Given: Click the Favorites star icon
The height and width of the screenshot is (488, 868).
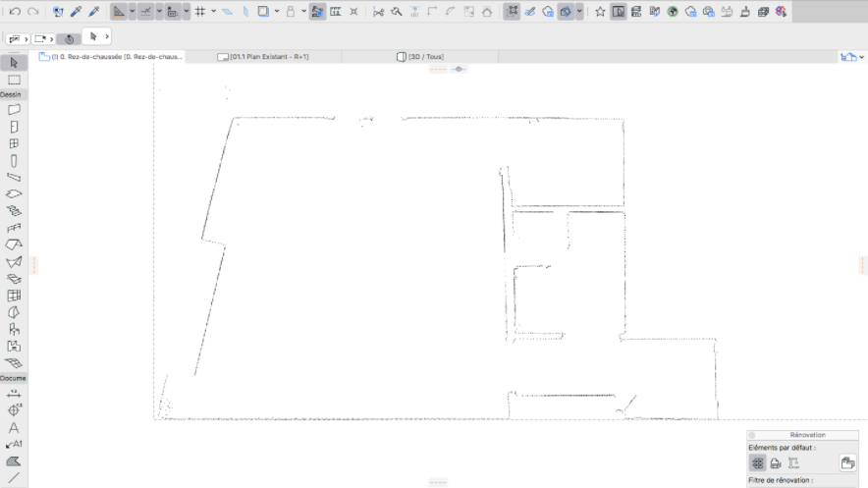Looking at the screenshot, I should coord(600,12).
